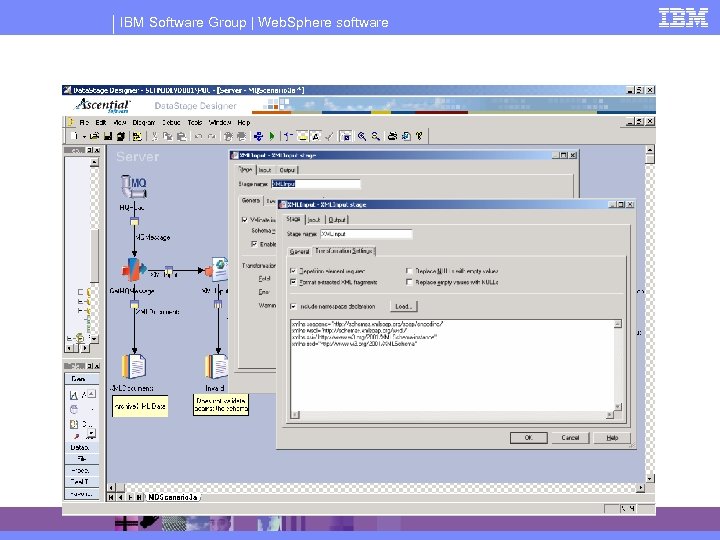Switch to Output tab in front dialog
The height and width of the screenshot is (540, 720).
point(337,220)
